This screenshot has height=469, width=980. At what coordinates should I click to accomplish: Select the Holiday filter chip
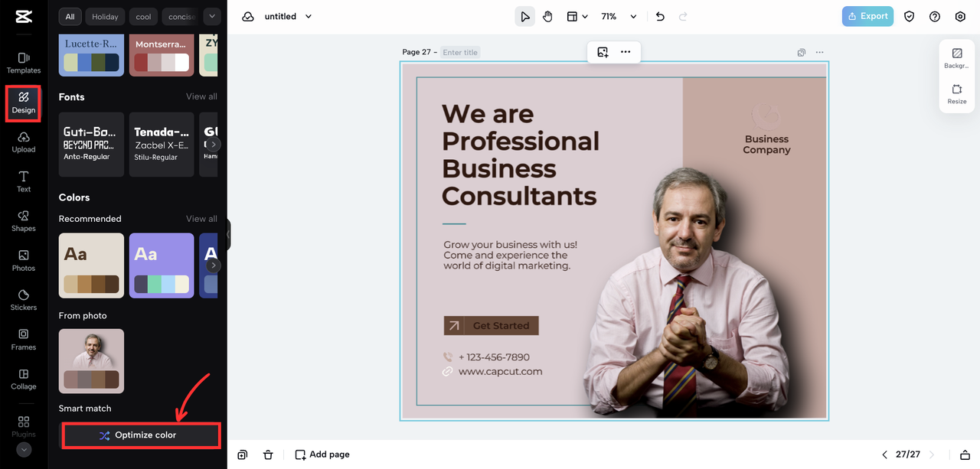[x=106, y=16]
